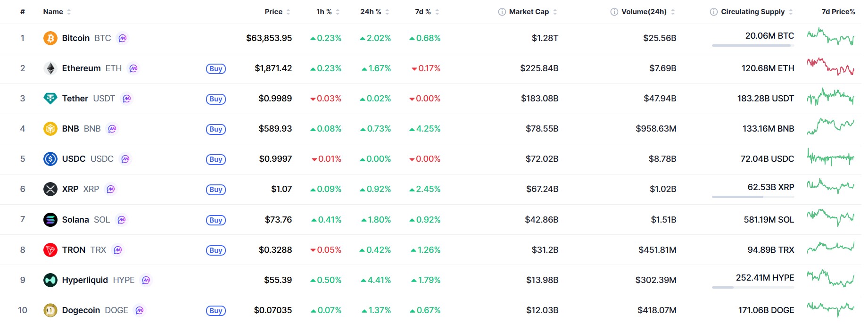The image size is (868, 324).
Task: Click the Tether logo icon
Action: [x=50, y=99]
